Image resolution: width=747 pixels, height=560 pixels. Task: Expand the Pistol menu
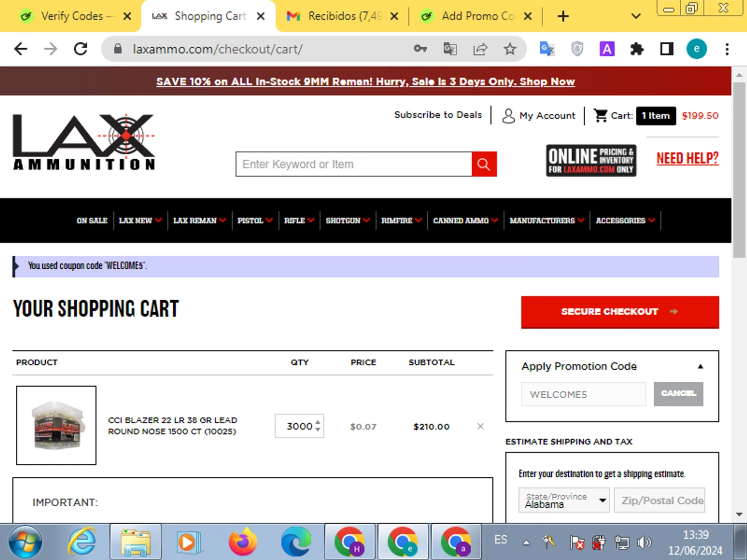point(254,221)
